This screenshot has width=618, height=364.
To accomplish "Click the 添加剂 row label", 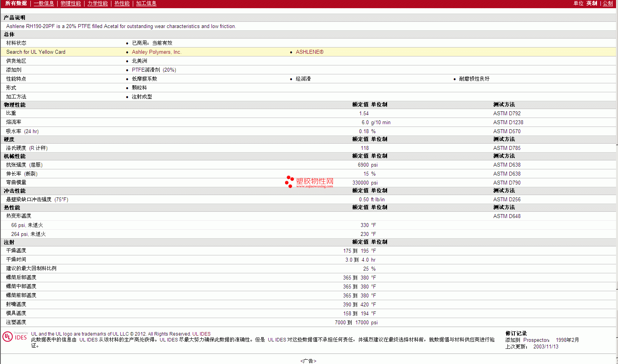I will pos(14,70).
